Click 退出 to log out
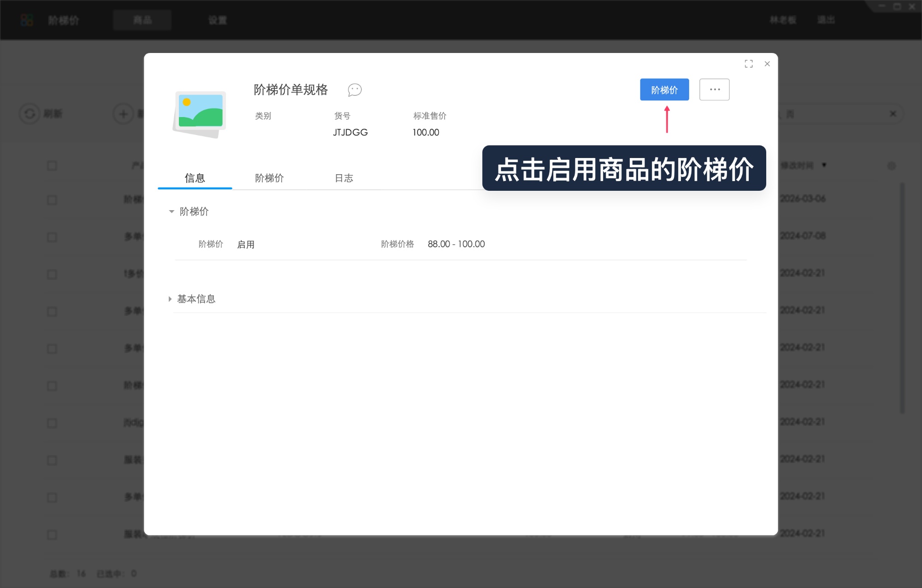The image size is (922, 588). pyautogui.click(x=826, y=20)
